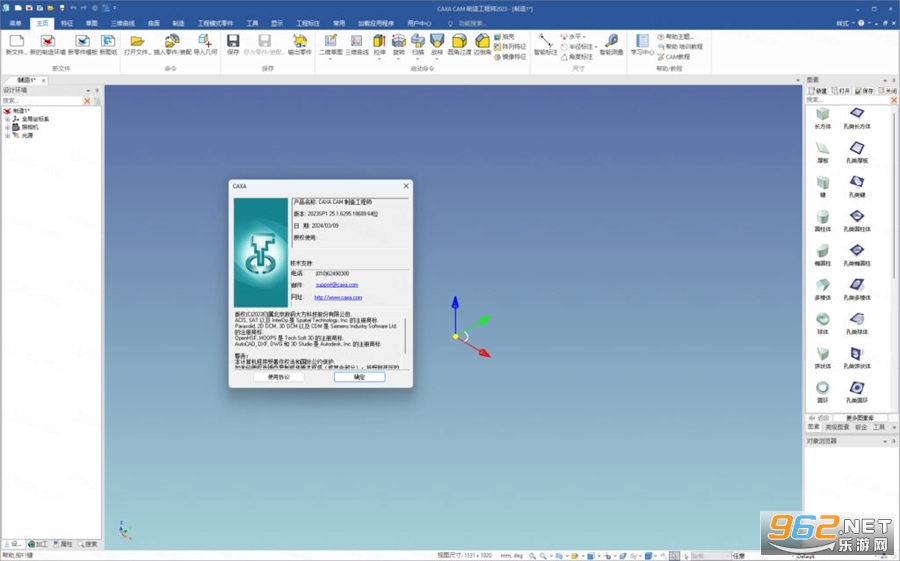This screenshot has height=561, width=900.
Task: Click the 边倒角 chamfer edge icon
Action: coord(482,41)
